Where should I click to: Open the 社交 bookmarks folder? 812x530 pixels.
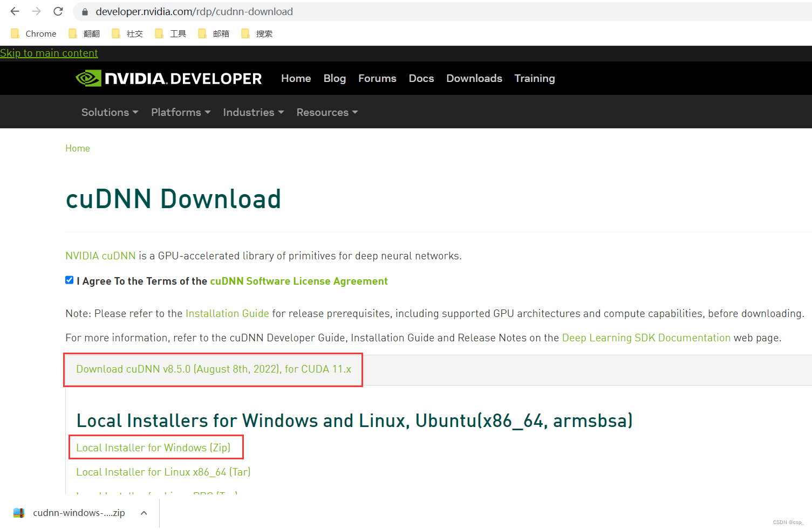127,33
